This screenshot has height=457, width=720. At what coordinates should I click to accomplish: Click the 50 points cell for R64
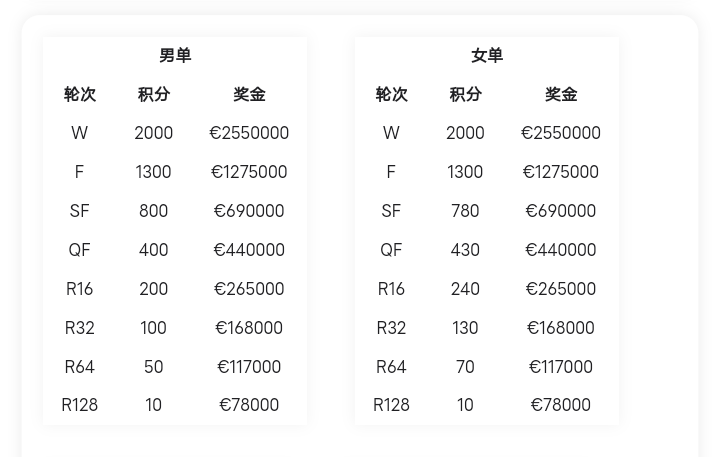154,367
